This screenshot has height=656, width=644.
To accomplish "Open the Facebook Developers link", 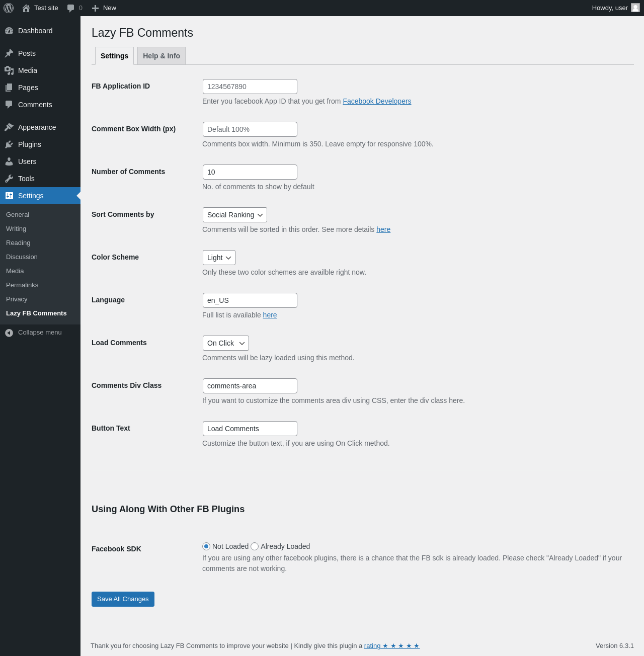I will tap(377, 101).
